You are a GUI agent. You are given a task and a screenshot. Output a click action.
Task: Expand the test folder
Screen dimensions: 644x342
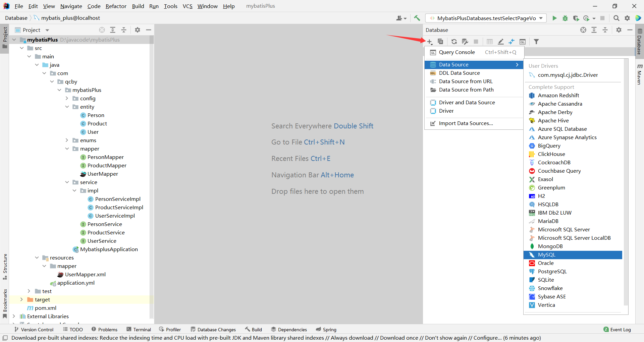coord(29,291)
